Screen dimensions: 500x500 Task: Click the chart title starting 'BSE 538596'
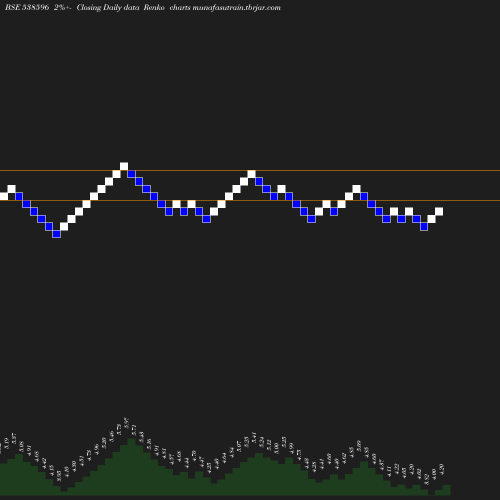pos(143,7)
